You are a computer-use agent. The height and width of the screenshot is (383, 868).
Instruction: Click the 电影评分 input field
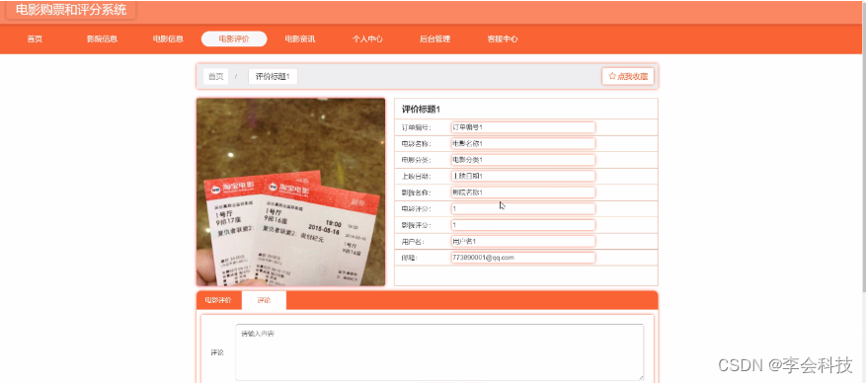[523, 208]
